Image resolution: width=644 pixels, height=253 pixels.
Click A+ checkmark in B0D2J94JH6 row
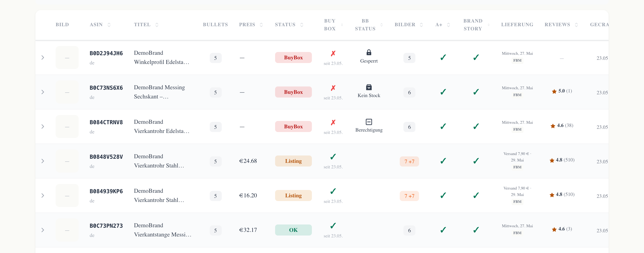443,57
